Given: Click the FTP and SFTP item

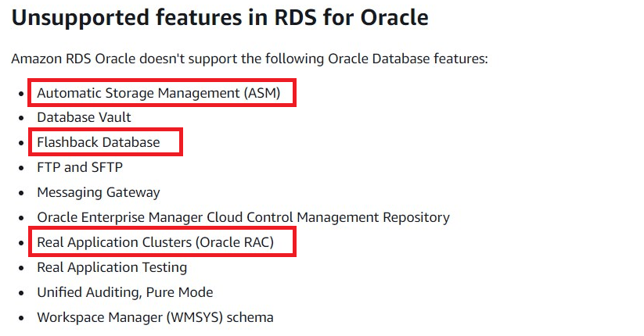Looking at the screenshot, I should coord(80,167).
